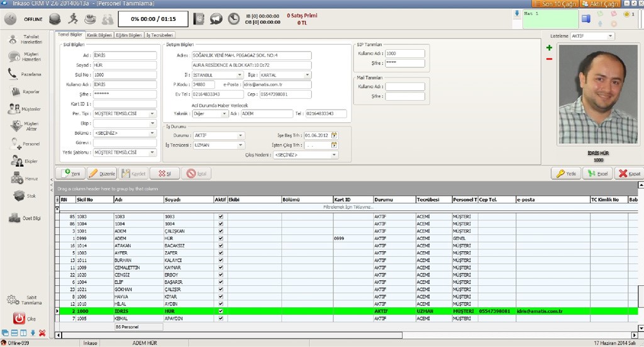Open the İş Tecrübeleri tab
The image size is (644, 347).
point(160,35)
